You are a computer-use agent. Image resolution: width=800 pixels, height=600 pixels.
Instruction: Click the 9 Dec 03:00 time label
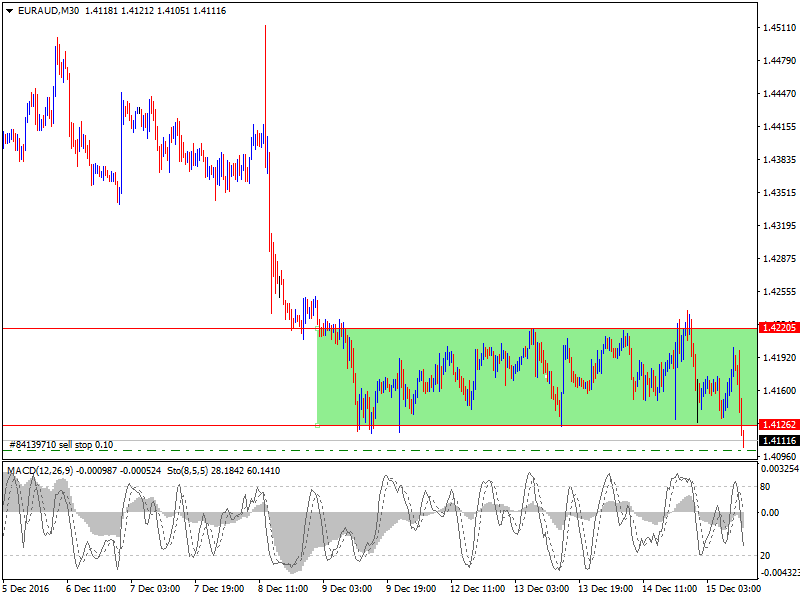(x=347, y=588)
